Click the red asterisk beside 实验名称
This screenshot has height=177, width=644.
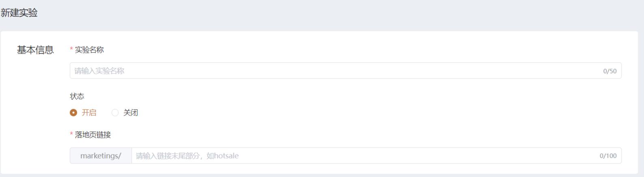[x=71, y=49]
